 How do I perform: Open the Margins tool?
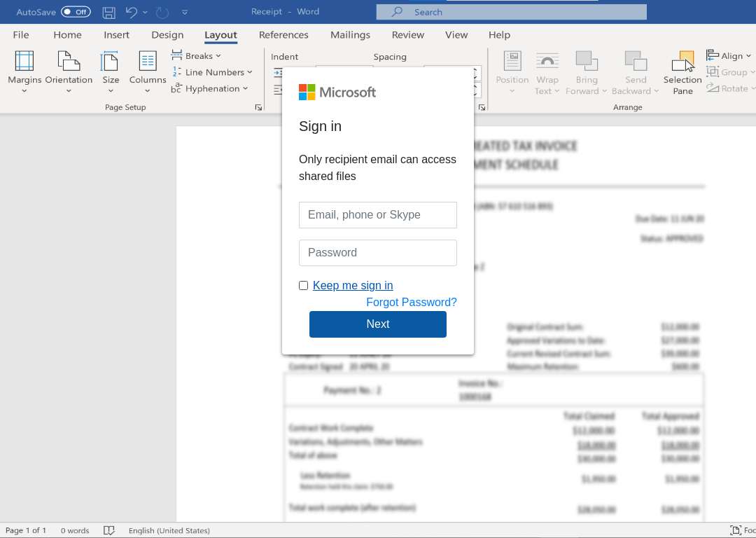coord(24,72)
